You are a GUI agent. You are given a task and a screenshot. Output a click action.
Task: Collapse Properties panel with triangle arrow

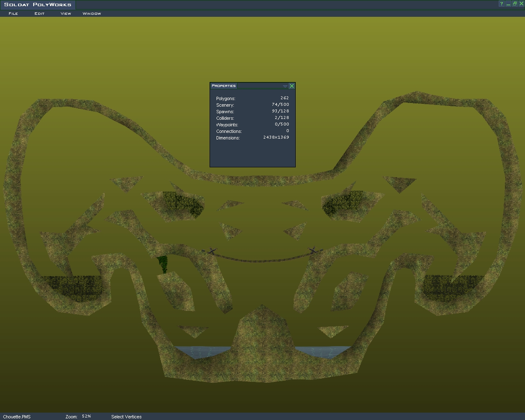[285, 86]
